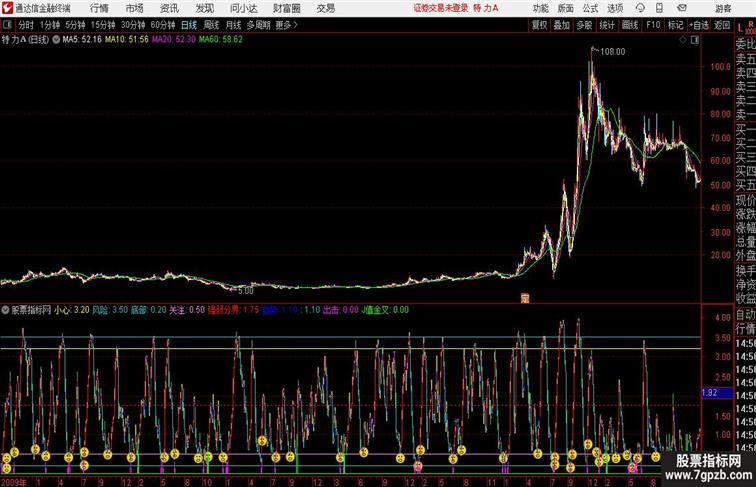This screenshot has width=756, height=487.
Task: Switch to the 60分钟 period tab
Action: click(x=162, y=25)
